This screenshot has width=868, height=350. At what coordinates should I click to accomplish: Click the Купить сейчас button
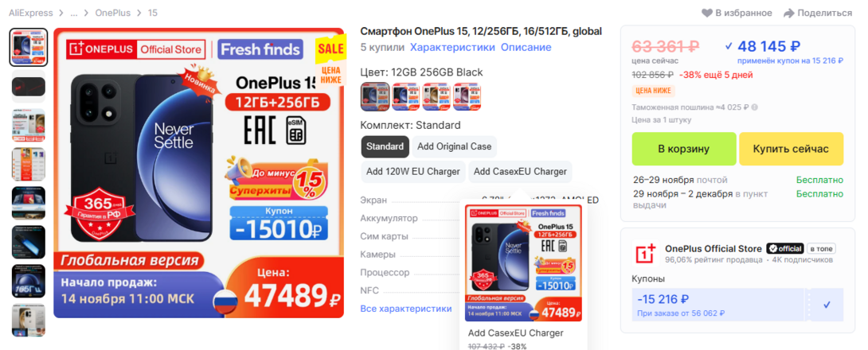[x=791, y=149]
